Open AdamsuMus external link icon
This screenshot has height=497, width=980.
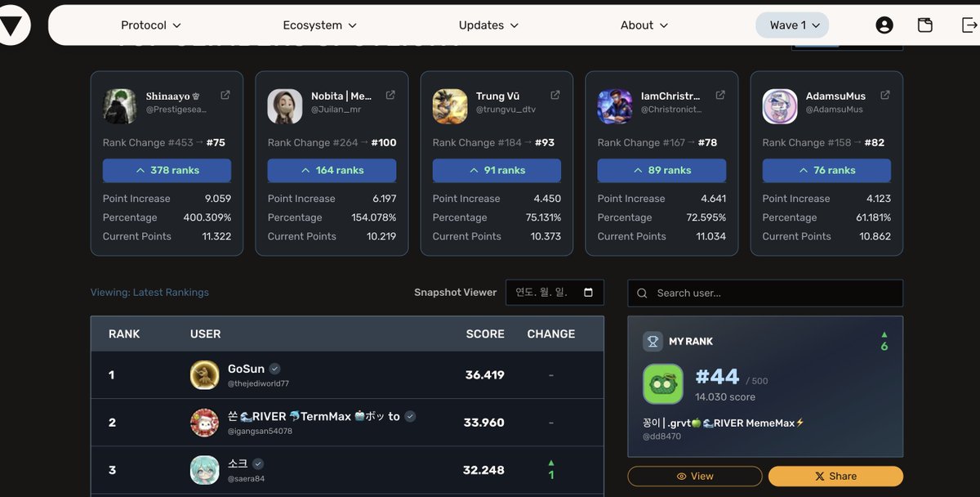[885, 95]
